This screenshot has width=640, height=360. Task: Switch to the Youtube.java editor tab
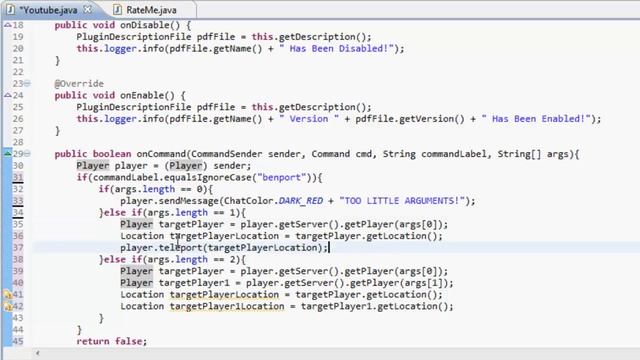click(49, 10)
